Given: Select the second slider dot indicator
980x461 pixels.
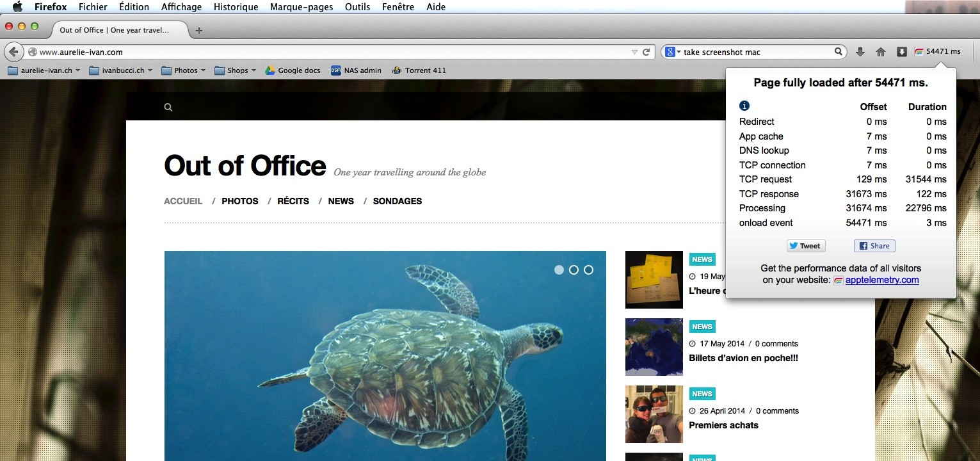Looking at the screenshot, I should point(574,270).
